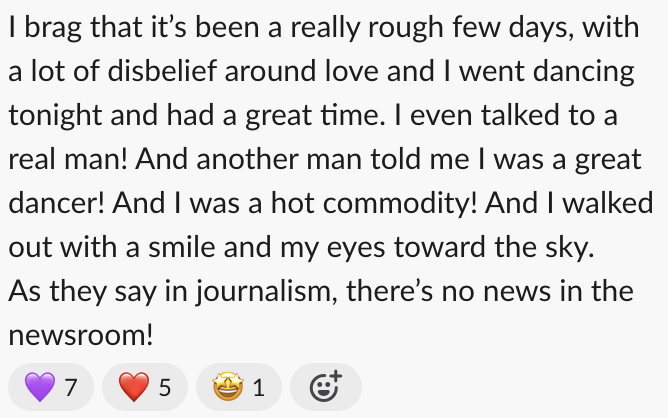The height and width of the screenshot is (418, 668).
Task: Click the star-struck count of 1
Action: [x=258, y=388]
